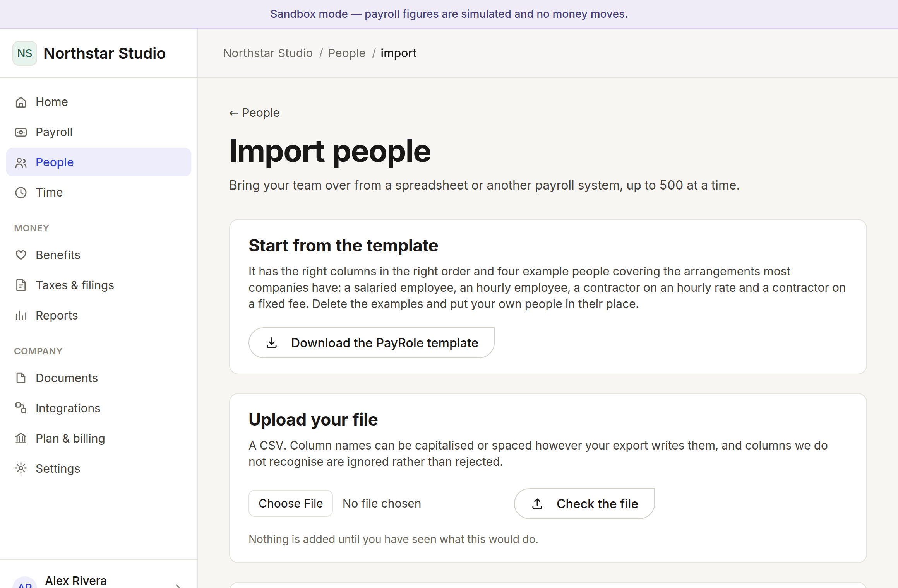Go to Plan & billing
The width and height of the screenshot is (898, 588).
point(99,439)
